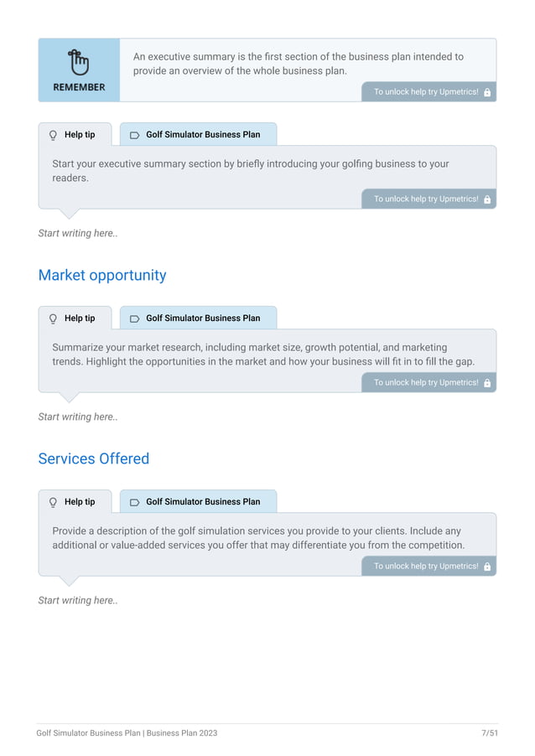Click the lightbulb icon on the first Help tip tab
This screenshot has width=535, height=756.
point(53,135)
